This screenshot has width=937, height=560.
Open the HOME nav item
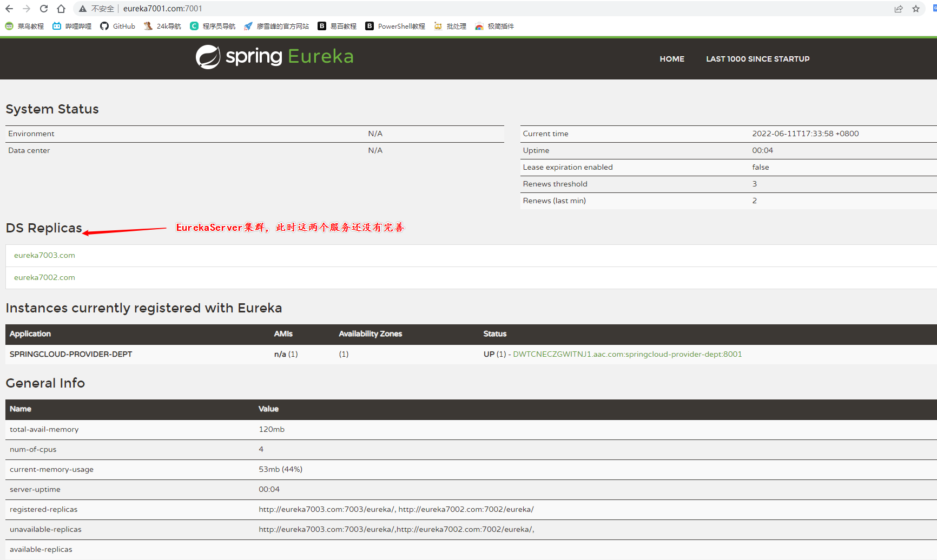[x=672, y=59]
